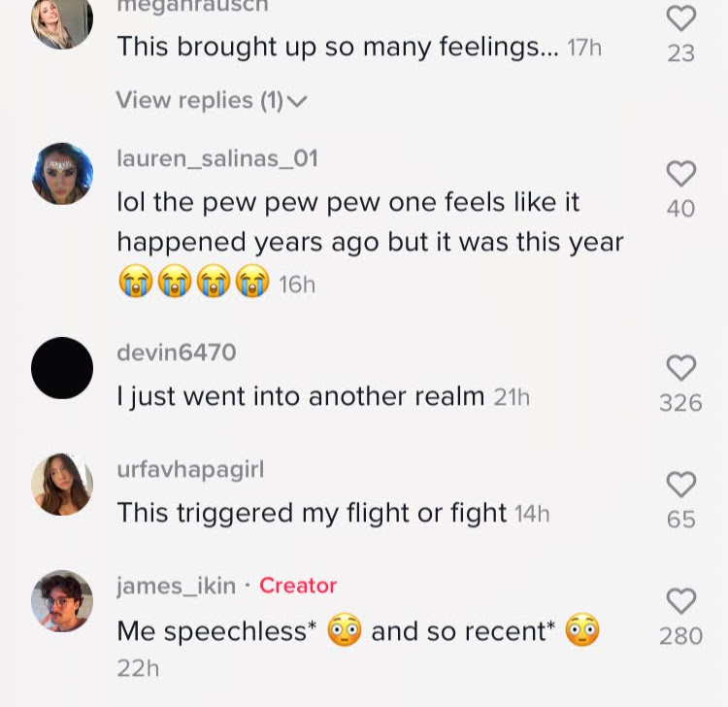Screen dimensions: 728x707
Task: Tap devin6470's black profile picture
Action: point(62,368)
